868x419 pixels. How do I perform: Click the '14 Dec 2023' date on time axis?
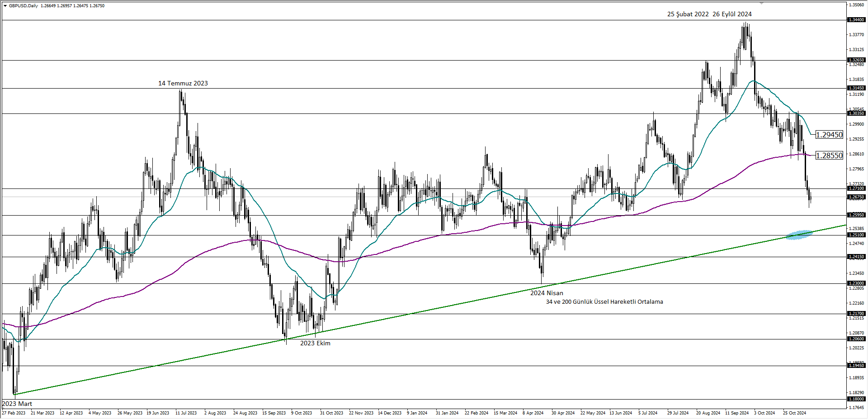pyautogui.click(x=390, y=413)
